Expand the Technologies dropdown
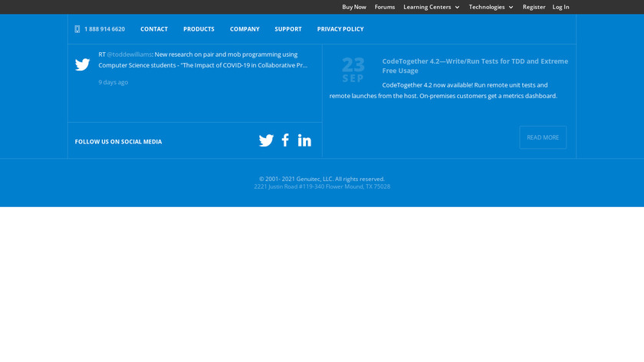Screen dimensions: 644x362 pos(491,7)
